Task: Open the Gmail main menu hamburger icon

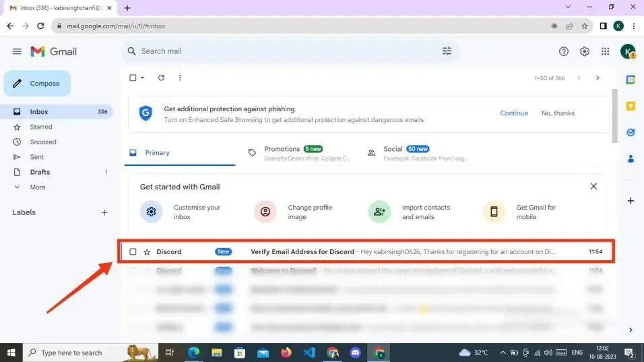Action: [x=17, y=51]
